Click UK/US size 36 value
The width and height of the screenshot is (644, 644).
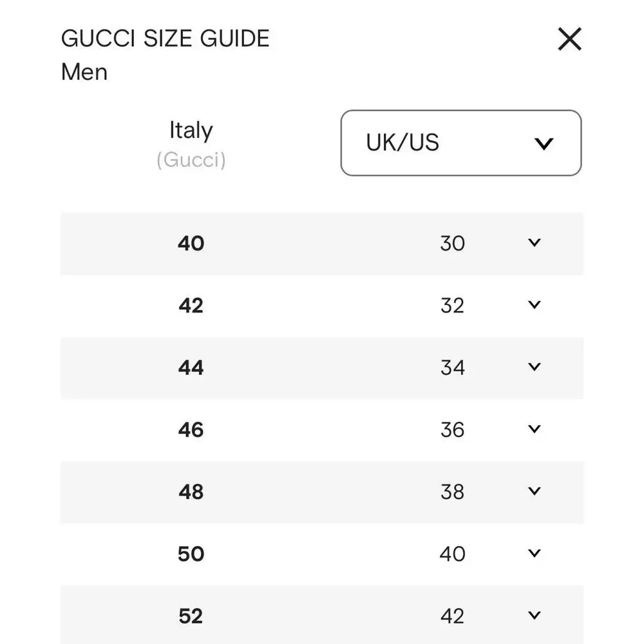pos(452,430)
